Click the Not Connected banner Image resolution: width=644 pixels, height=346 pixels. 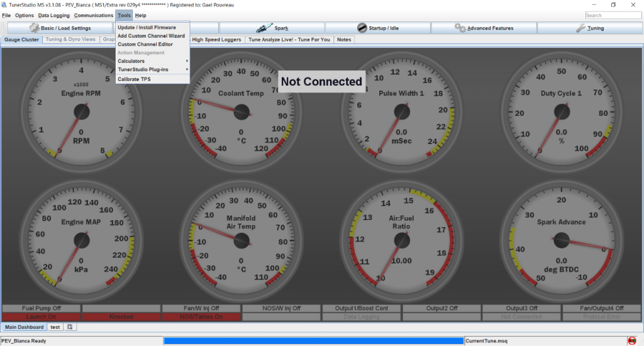321,81
